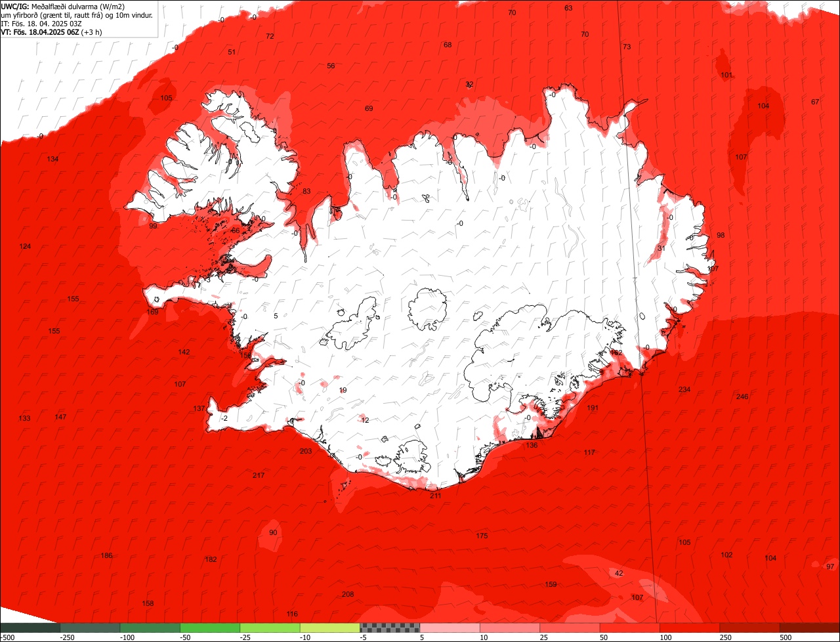Click the map value 217
This screenshot has width=840, height=642.
[259, 475]
